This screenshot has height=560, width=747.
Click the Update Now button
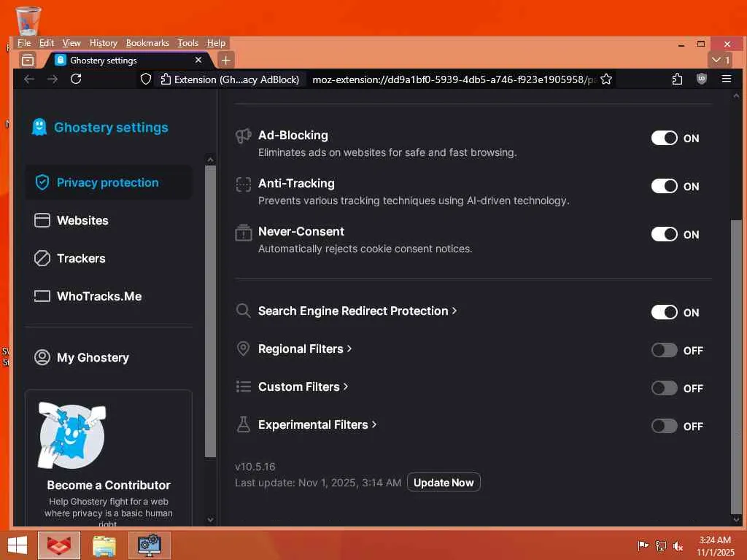tap(444, 483)
